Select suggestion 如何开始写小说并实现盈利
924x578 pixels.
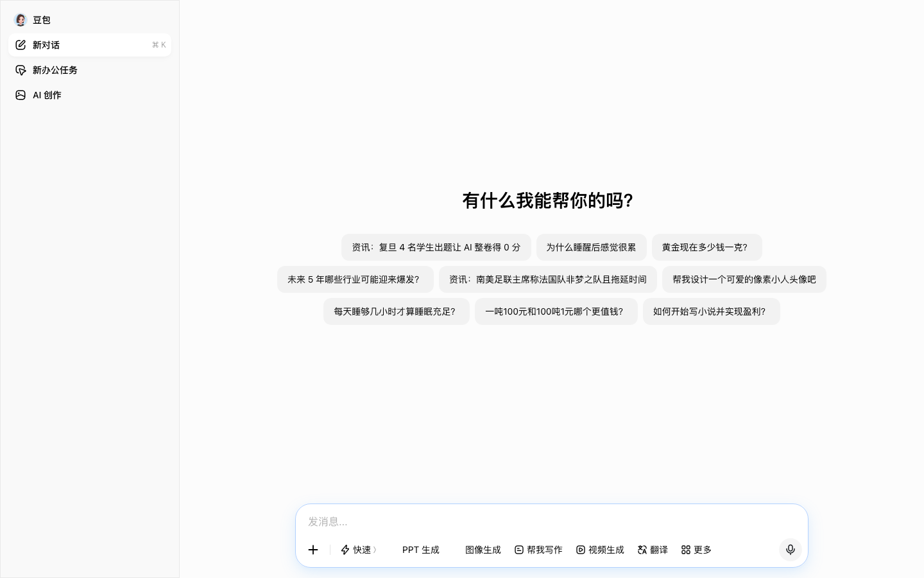pos(712,311)
